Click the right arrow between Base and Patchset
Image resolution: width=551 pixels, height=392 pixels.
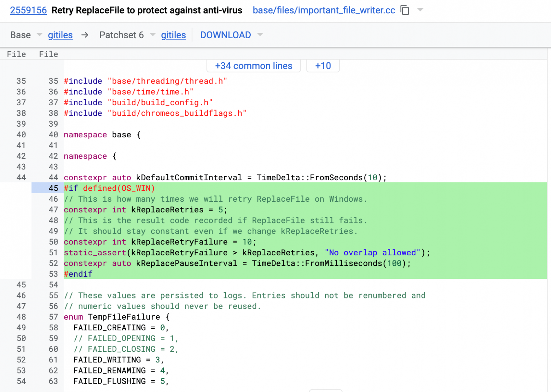click(85, 35)
